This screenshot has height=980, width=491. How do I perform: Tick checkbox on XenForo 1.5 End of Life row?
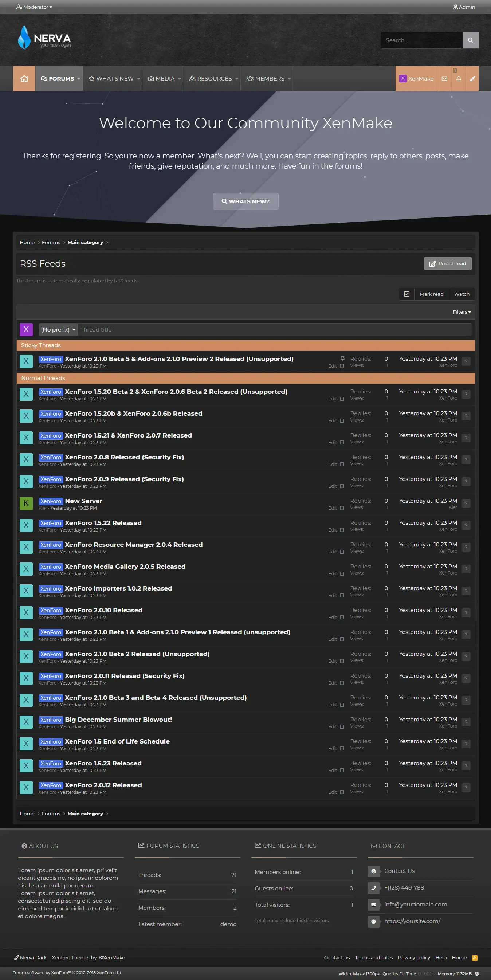coord(342,748)
